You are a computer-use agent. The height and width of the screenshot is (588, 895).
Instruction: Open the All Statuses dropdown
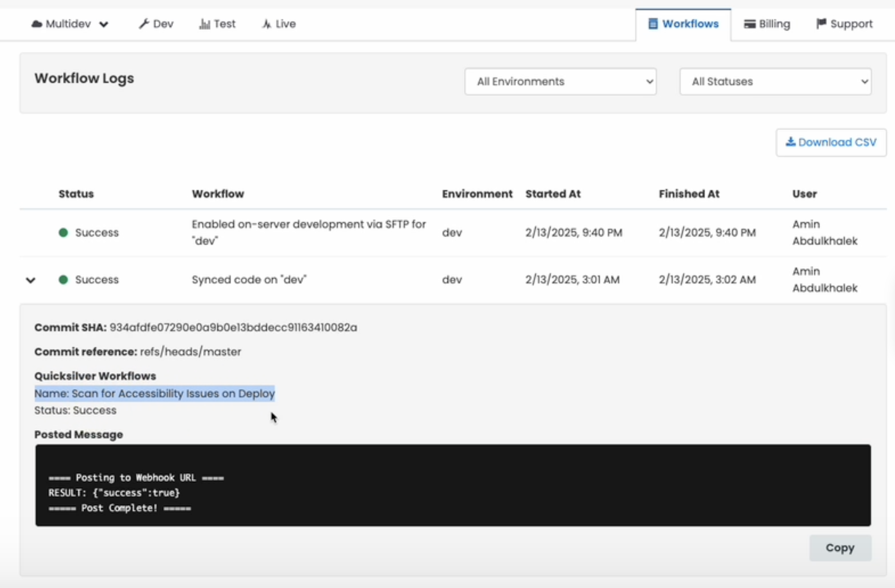[x=775, y=81]
